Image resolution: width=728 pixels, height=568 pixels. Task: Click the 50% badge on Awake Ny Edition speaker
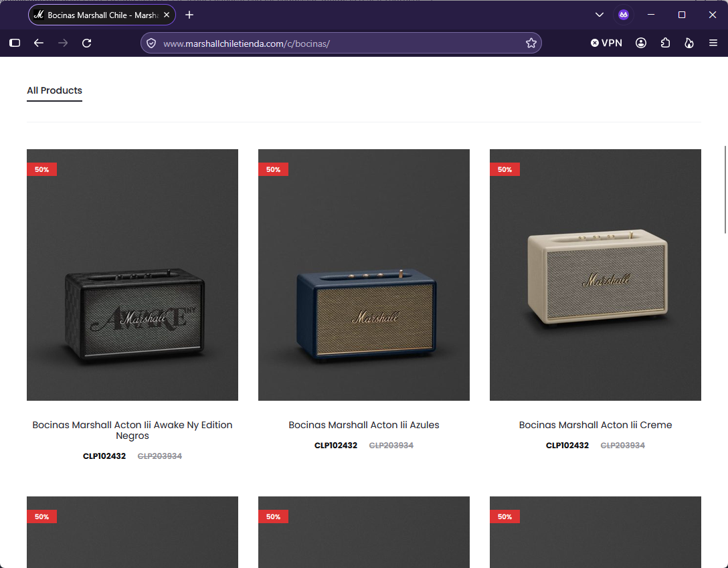click(x=41, y=169)
